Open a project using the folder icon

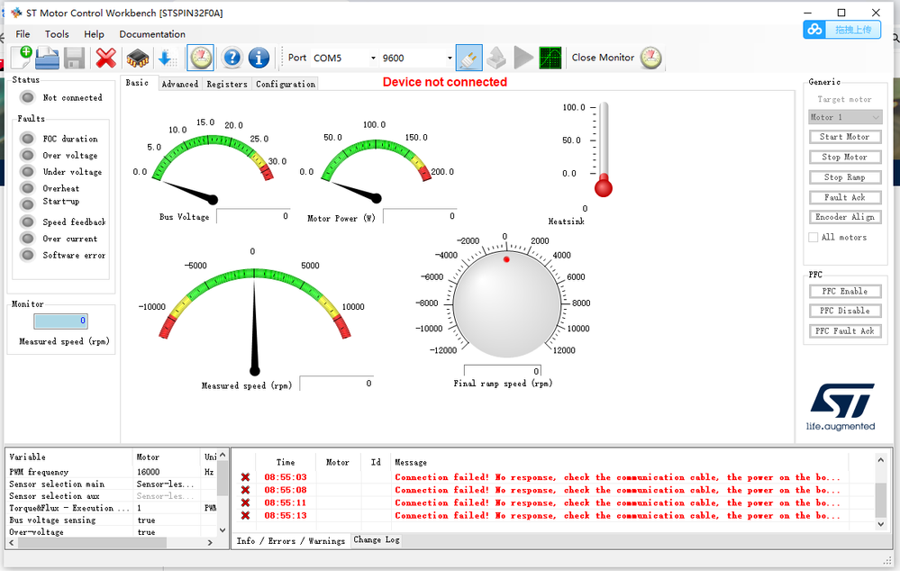click(47, 58)
